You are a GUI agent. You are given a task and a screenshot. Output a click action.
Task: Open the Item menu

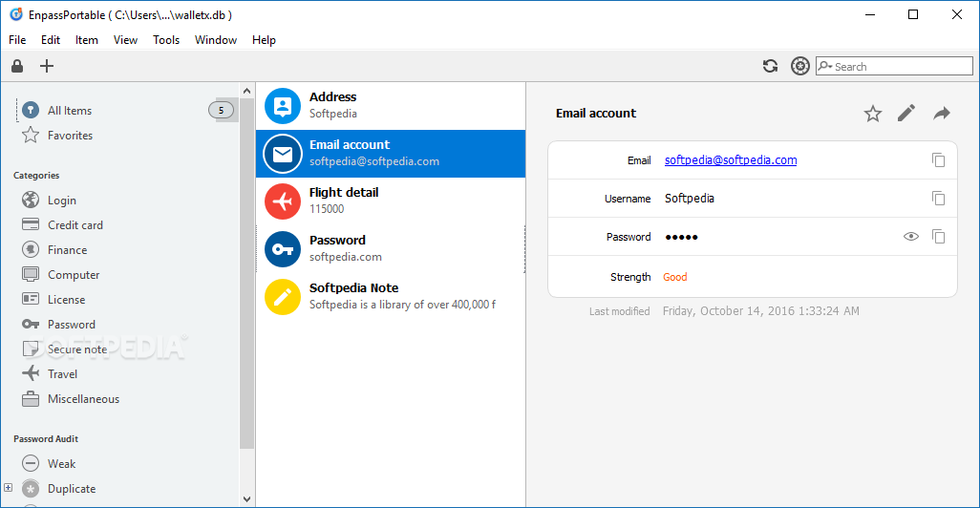pyautogui.click(x=87, y=40)
